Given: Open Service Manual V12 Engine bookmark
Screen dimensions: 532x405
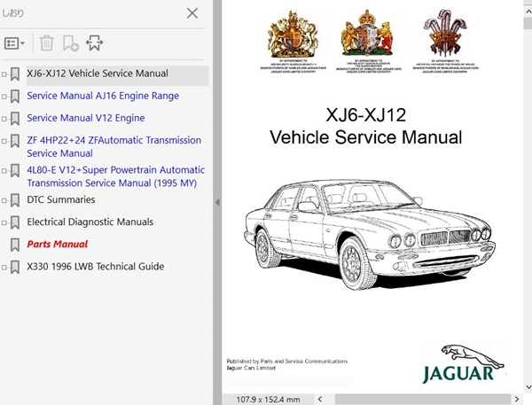Looking at the screenshot, I should tap(86, 118).
